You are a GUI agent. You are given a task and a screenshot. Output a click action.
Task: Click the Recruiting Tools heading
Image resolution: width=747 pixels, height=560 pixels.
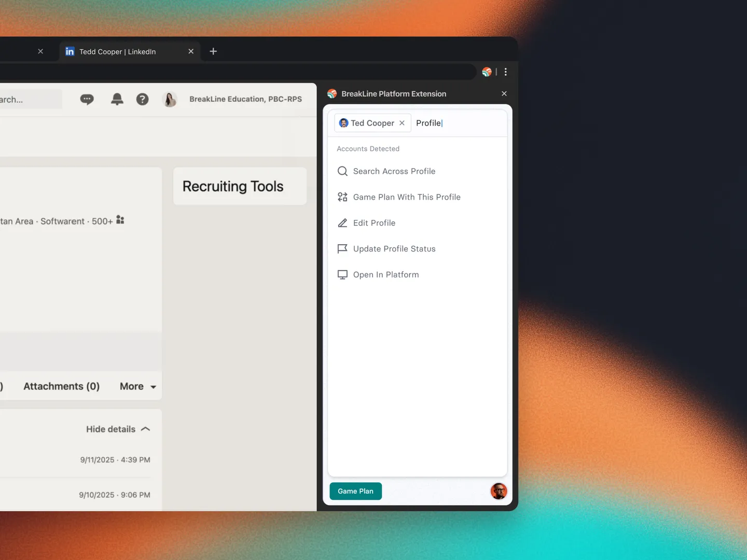(233, 186)
